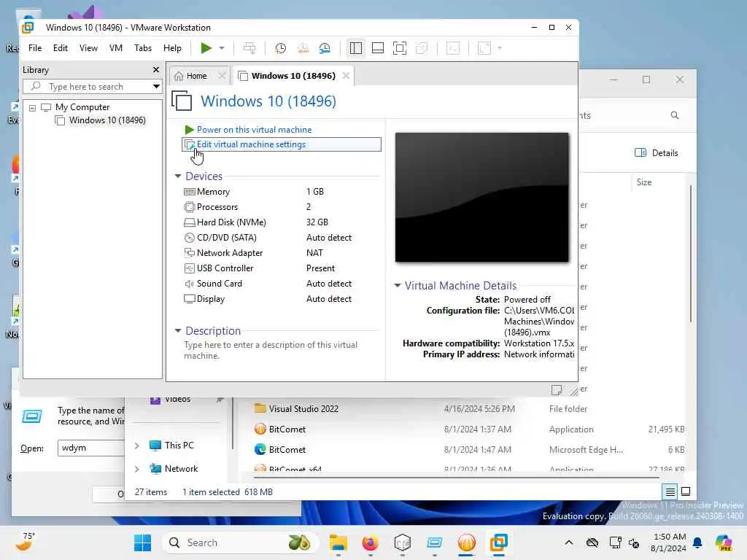Collapse the Virtual Machine Details section
The width and height of the screenshot is (747, 560).
[398, 286]
